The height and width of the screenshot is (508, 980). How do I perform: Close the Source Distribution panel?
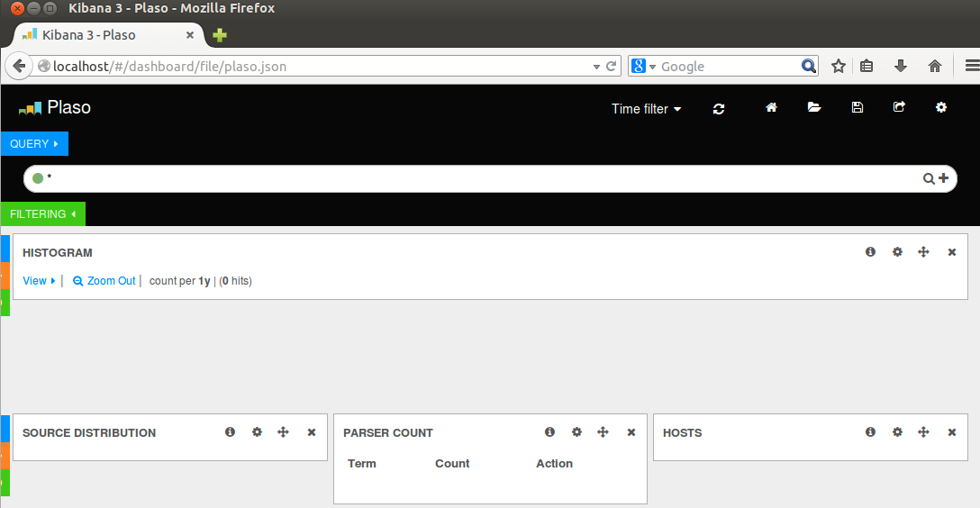(x=312, y=432)
